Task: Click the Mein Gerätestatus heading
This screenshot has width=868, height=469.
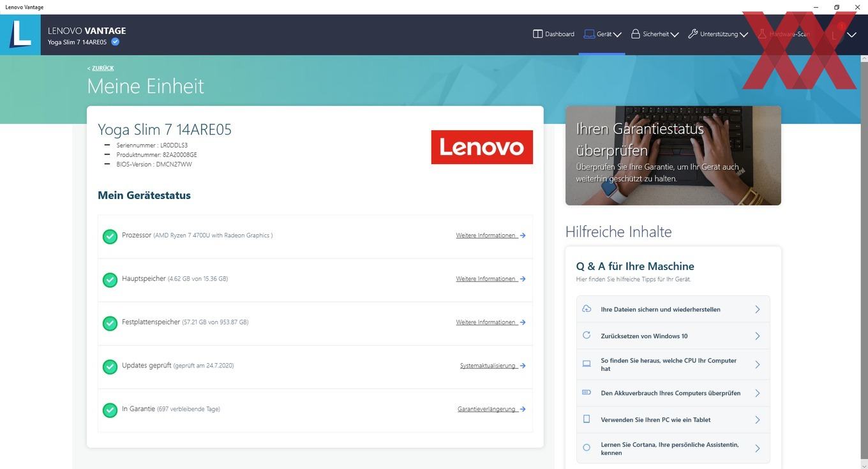Action: pos(144,195)
